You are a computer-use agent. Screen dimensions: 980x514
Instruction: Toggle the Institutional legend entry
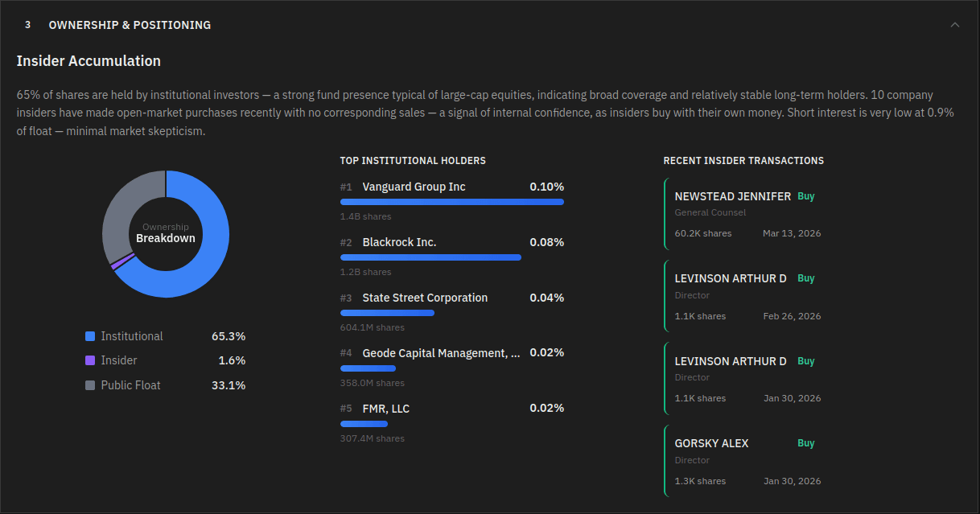click(131, 336)
